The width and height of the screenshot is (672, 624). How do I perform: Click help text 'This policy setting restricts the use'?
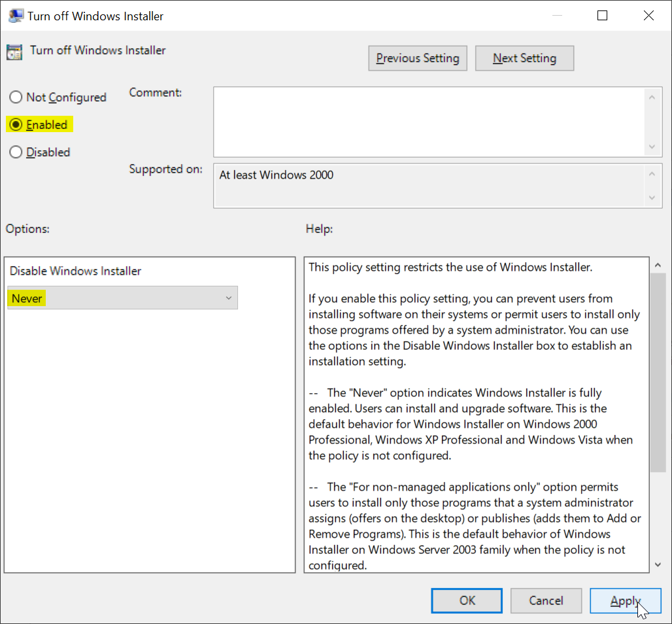401,267
